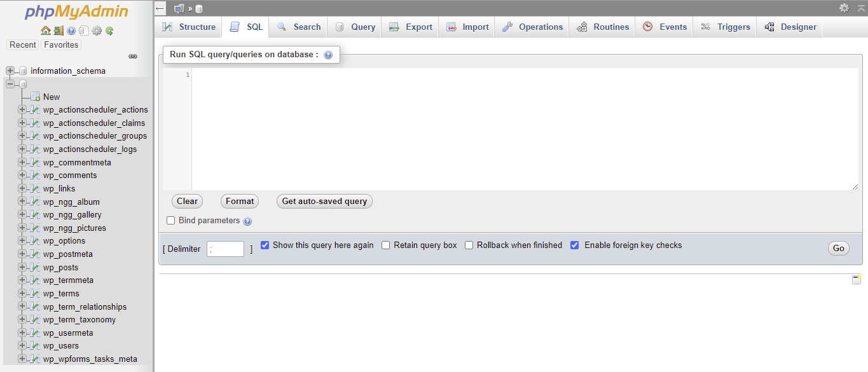Image resolution: width=868 pixels, height=372 pixels.
Task: Open the Designer tab
Action: (x=790, y=27)
